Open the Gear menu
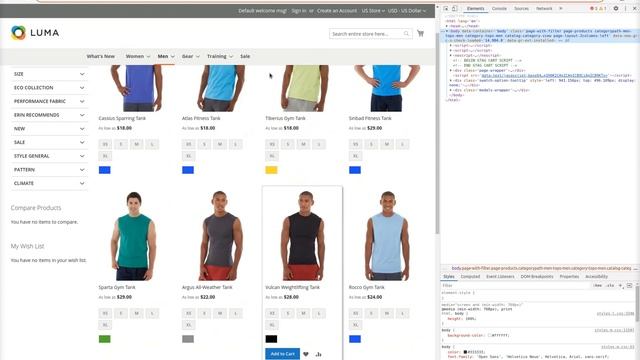 point(190,56)
